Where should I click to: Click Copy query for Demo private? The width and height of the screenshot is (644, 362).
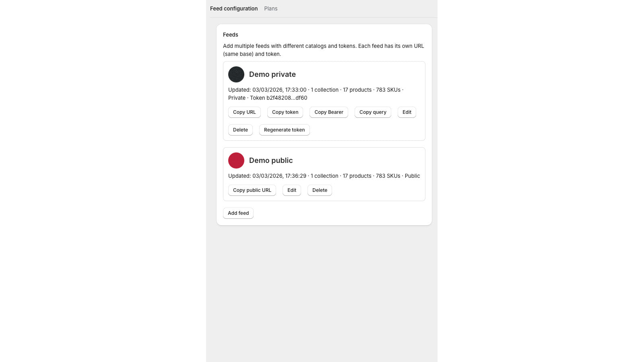(373, 112)
